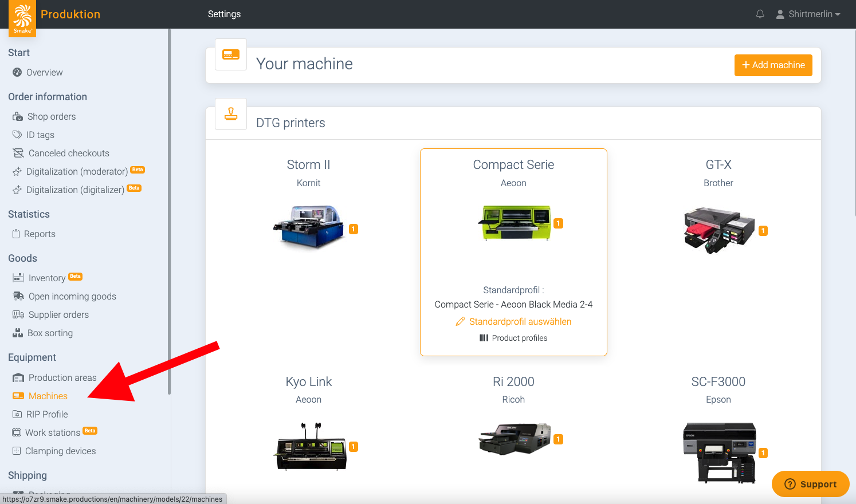Open Production areas in sidebar
The height and width of the screenshot is (504, 856).
pos(62,377)
